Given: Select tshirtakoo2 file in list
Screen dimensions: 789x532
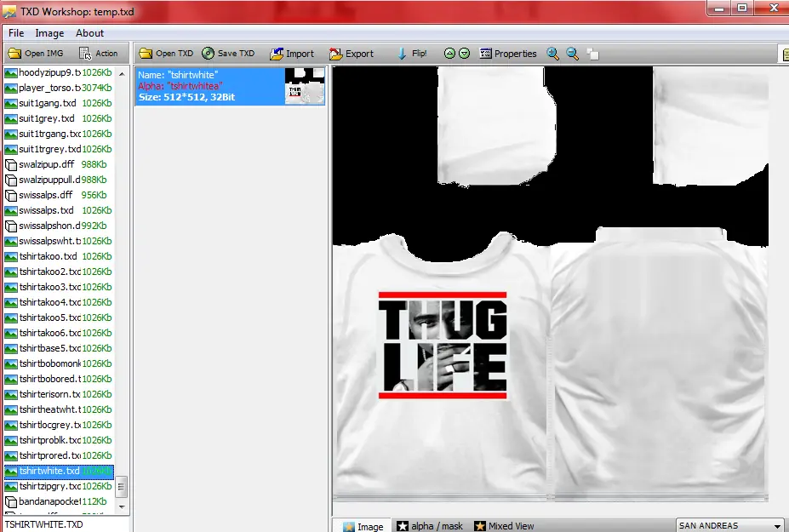Looking at the screenshot, I should [x=59, y=272].
